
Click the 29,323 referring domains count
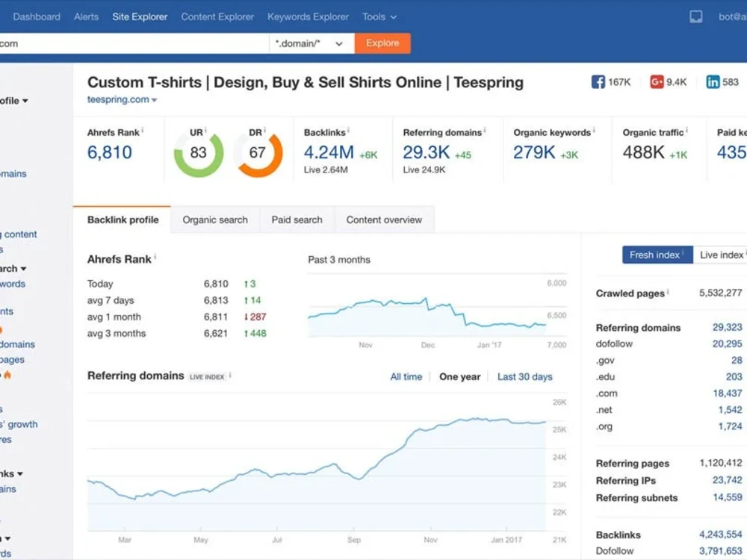coord(727,327)
